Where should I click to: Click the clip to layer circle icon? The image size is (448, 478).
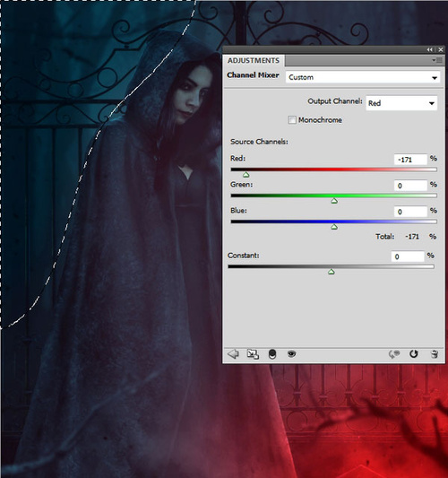(272, 354)
